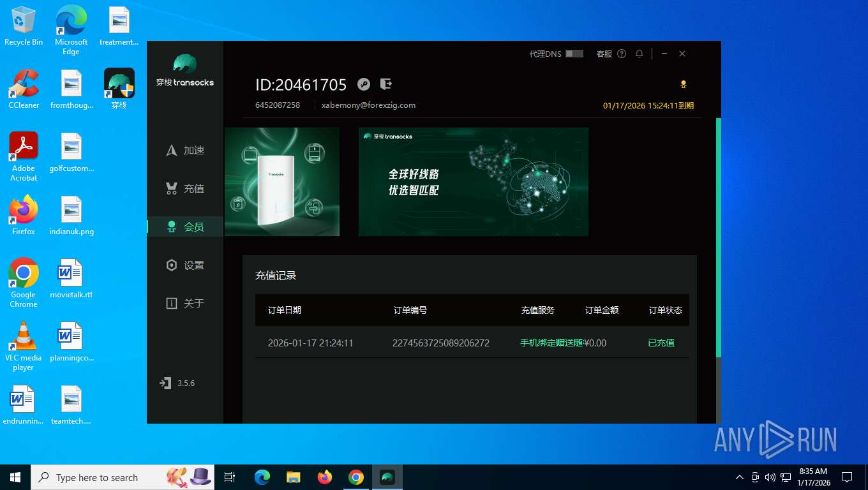Click the phone number 6452087258
Screen dimensions: 868x490
(x=278, y=105)
